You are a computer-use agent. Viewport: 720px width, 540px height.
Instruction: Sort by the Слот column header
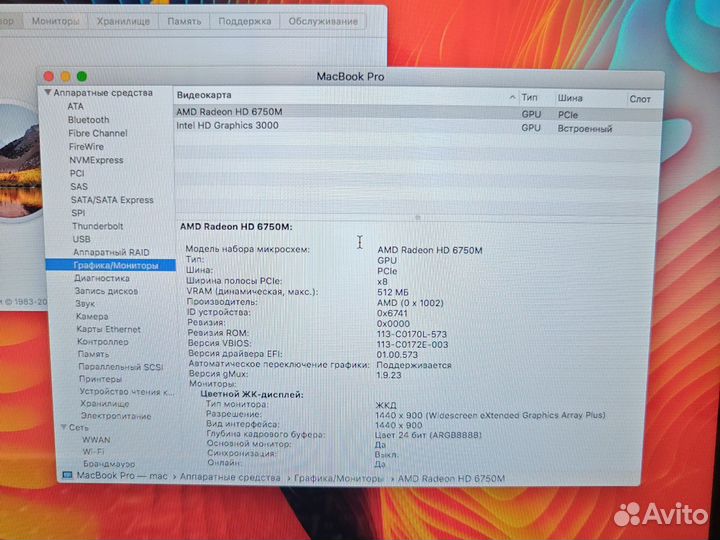pos(640,99)
